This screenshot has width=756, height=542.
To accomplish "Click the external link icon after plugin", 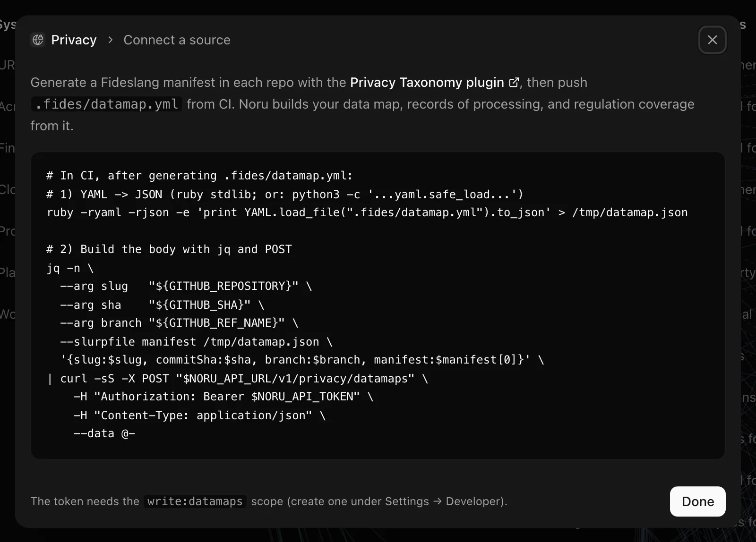I will click(514, 83).
